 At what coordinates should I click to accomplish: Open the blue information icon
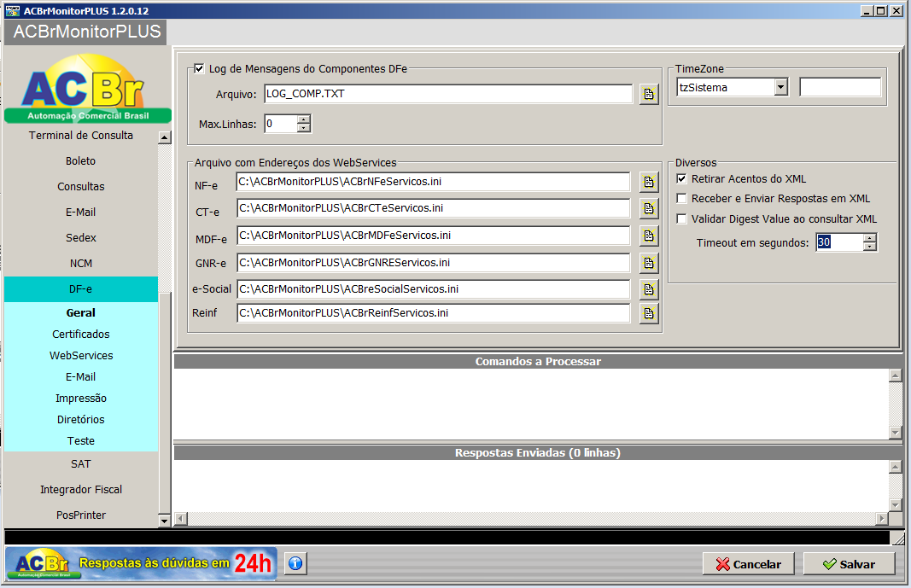[295, 563]
